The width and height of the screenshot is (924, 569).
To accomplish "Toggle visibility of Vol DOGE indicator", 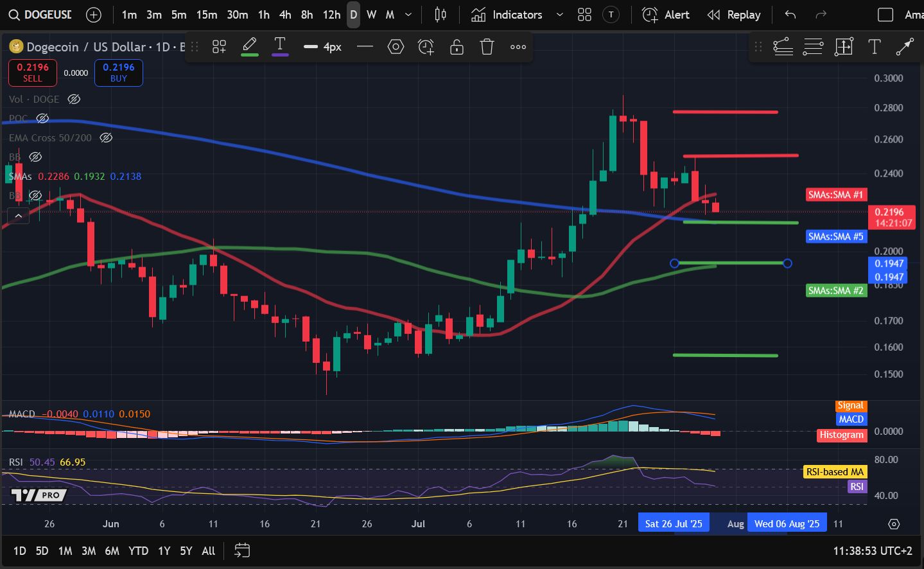I will coord(74,99).
